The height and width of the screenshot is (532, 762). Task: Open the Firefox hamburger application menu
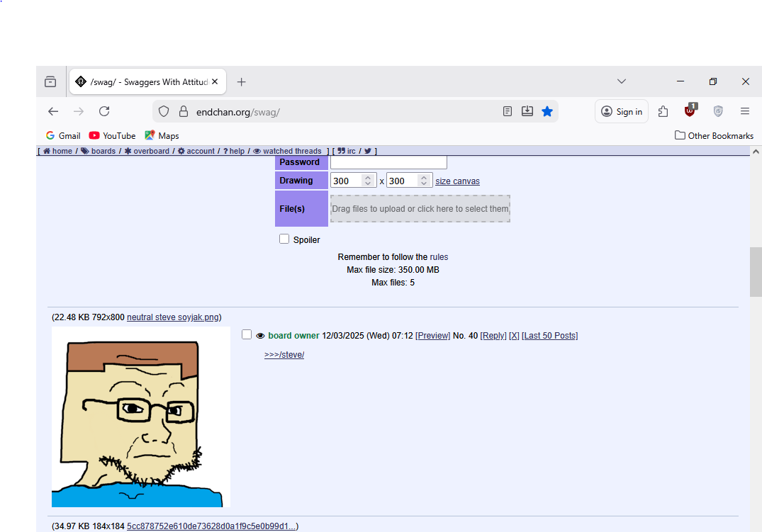pos(745,111)
